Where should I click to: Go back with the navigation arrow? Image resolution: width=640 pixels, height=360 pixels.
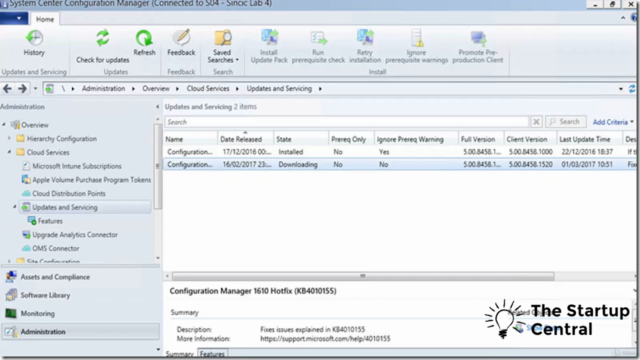(7, 89)
